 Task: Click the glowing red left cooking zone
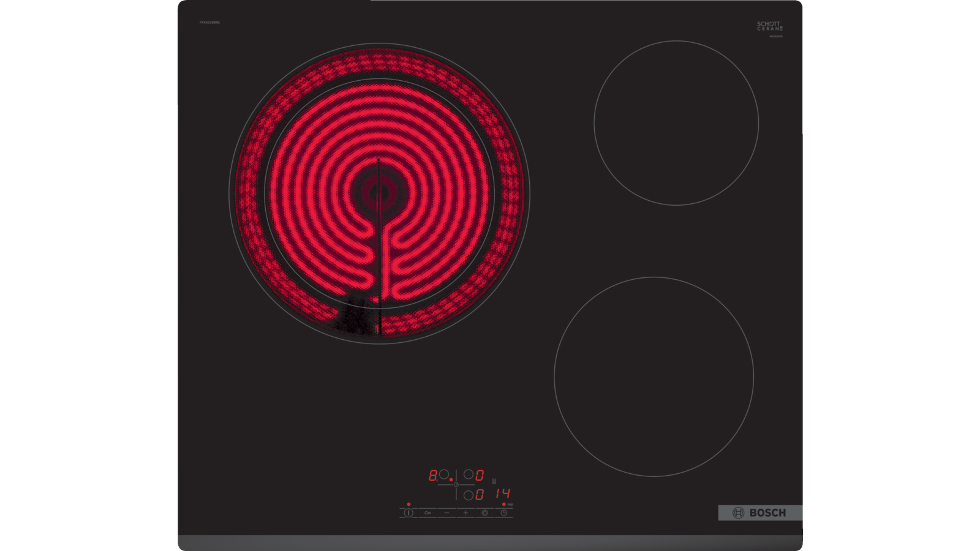pyautogui.click(x=379, y=193)
